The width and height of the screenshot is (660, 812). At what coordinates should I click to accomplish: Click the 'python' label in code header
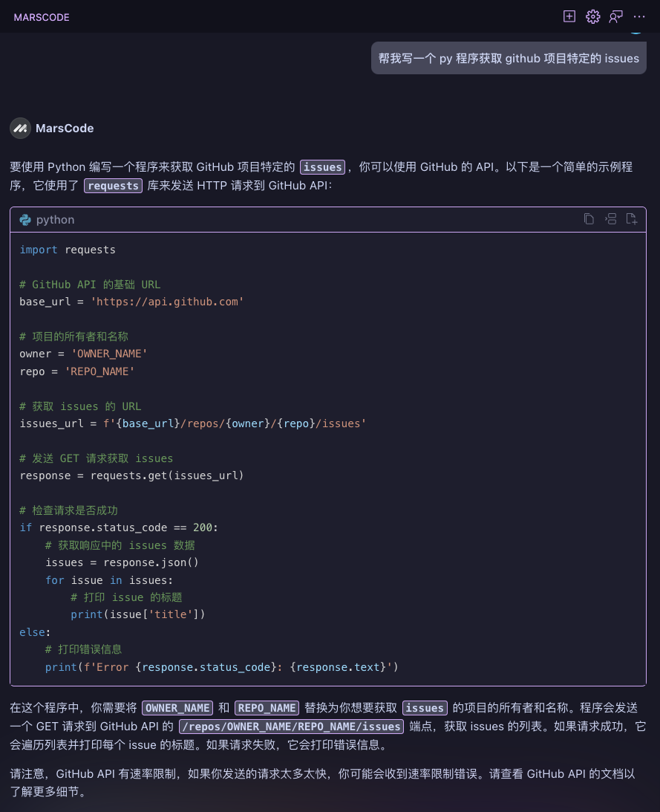click(x=56, y=220)
